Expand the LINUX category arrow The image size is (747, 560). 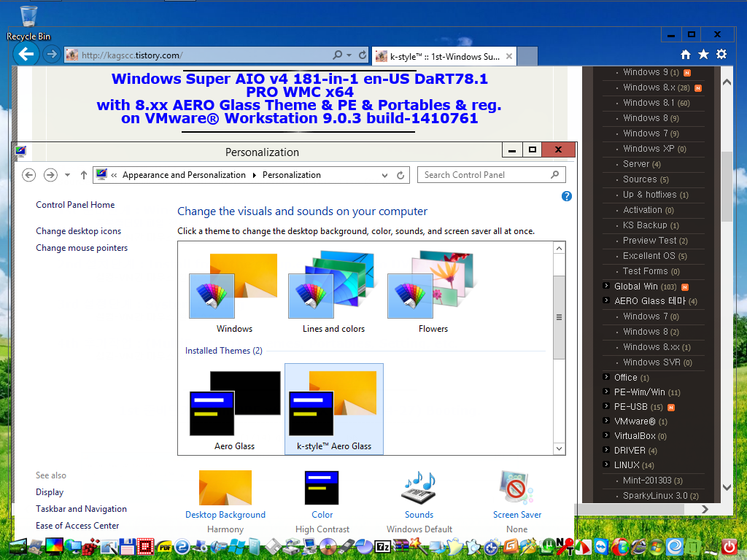pos(606,464)
